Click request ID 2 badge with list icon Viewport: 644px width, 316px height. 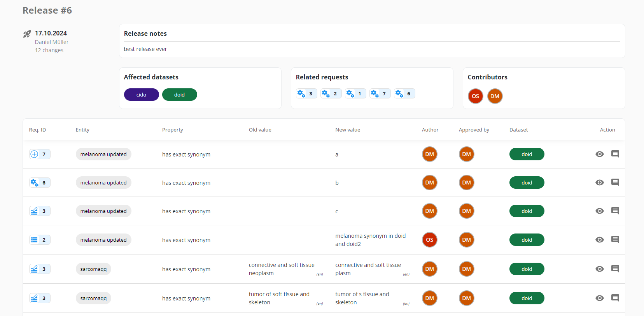point(40,240)
